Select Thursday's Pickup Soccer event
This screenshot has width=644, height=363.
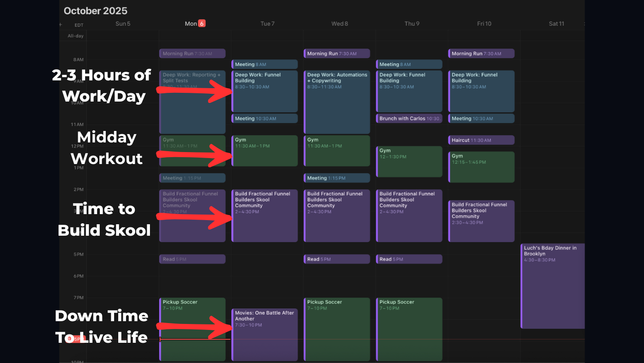click(x=409, y=329)
